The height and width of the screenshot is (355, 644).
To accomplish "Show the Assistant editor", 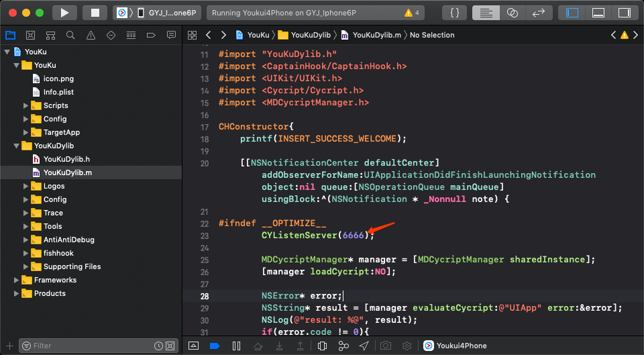I will [x=512, y=13].
